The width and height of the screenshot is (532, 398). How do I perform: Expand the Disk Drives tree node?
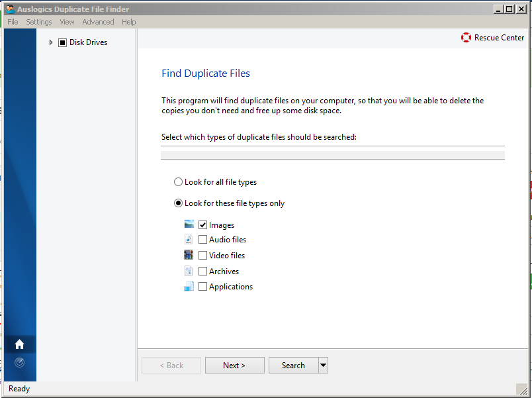(50, 42)
